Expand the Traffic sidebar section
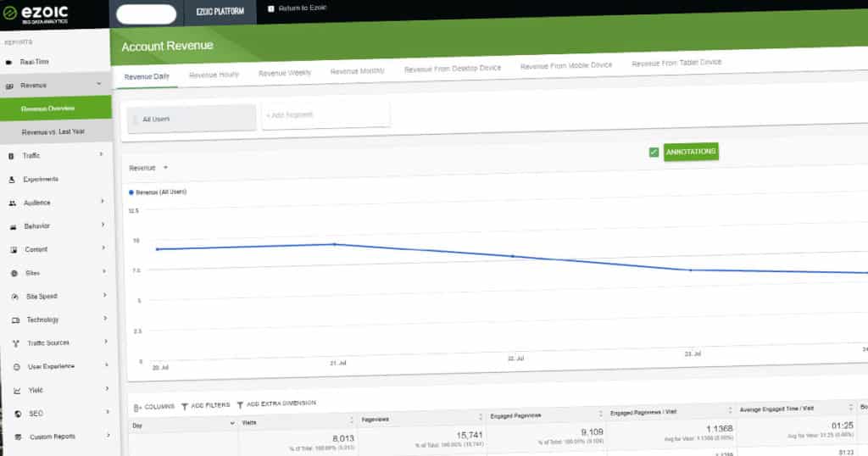Screen dimensions: 868x456 pos(102,154)
